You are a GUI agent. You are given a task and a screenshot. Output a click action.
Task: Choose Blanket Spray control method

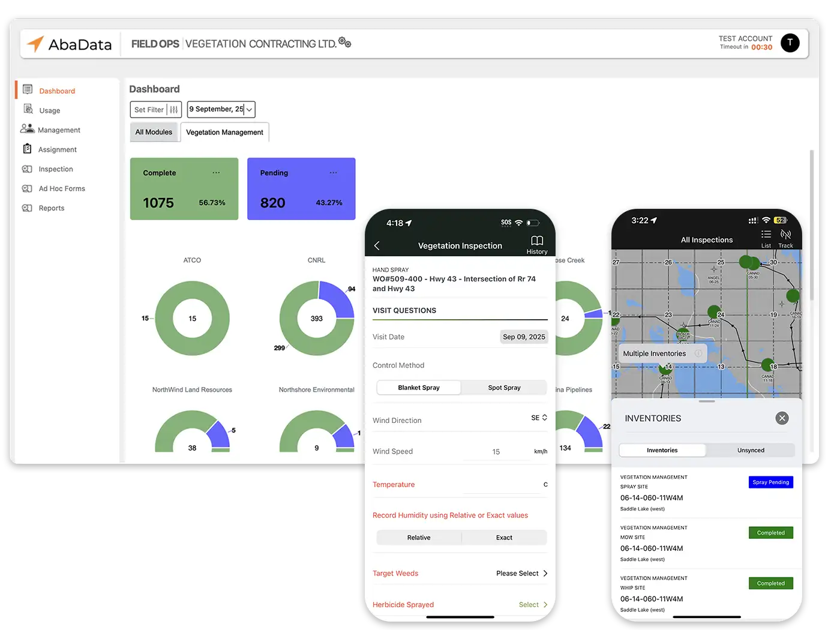coord(419,388)
